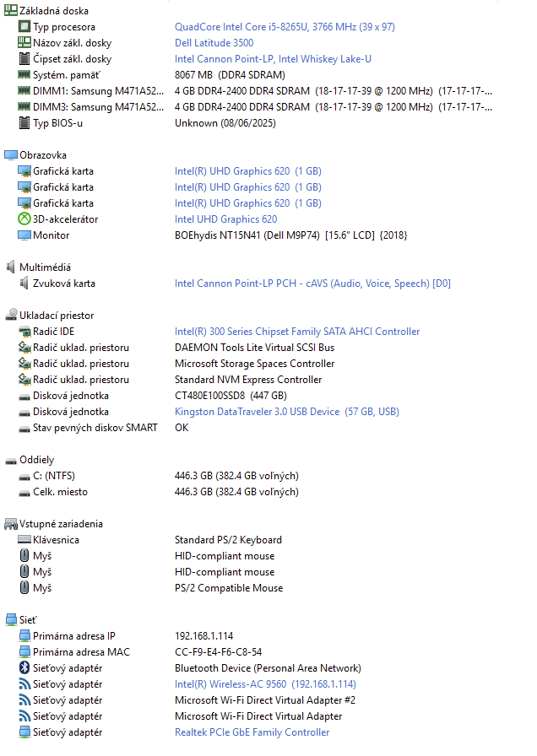Viewport: 537px width, 756px height.
Task: Click the Ukladací priestor storage section icon
Action: tap(11, 315)
